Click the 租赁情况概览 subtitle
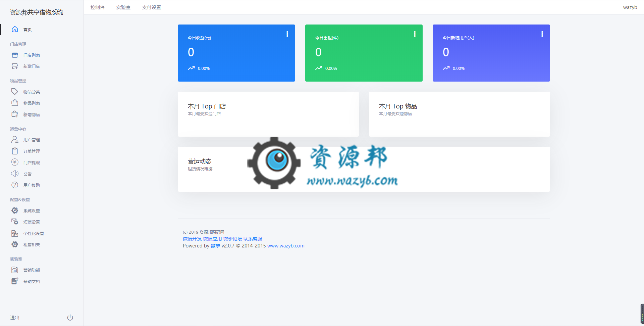Viewport: 644px width, 326px height. pyautogui.click(x=200, y=169)
